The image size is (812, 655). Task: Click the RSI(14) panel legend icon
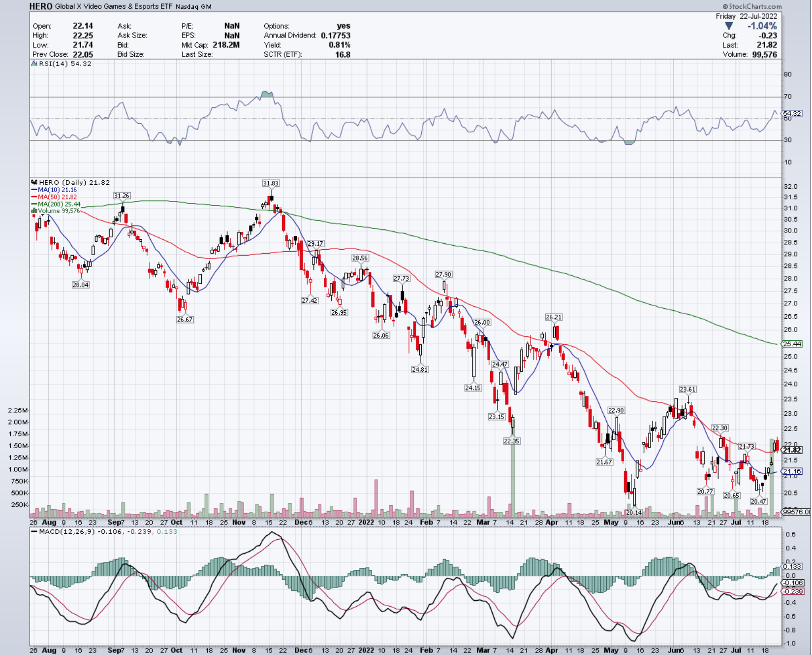tap(34, 64)
